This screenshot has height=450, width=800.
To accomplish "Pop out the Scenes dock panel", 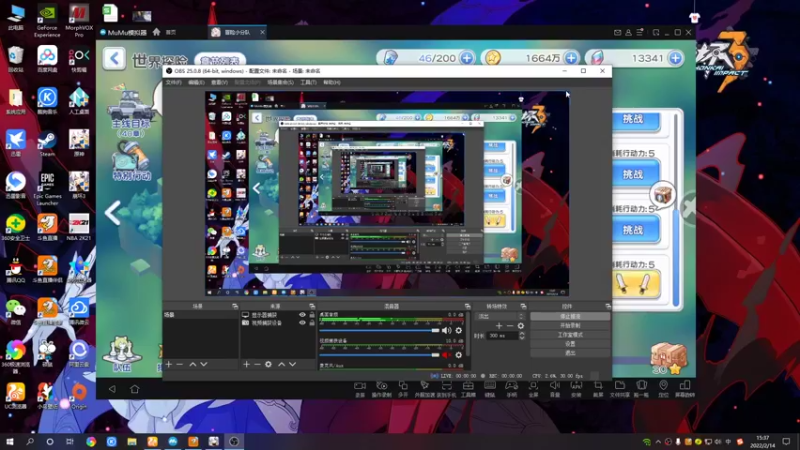I will (235, 306).
